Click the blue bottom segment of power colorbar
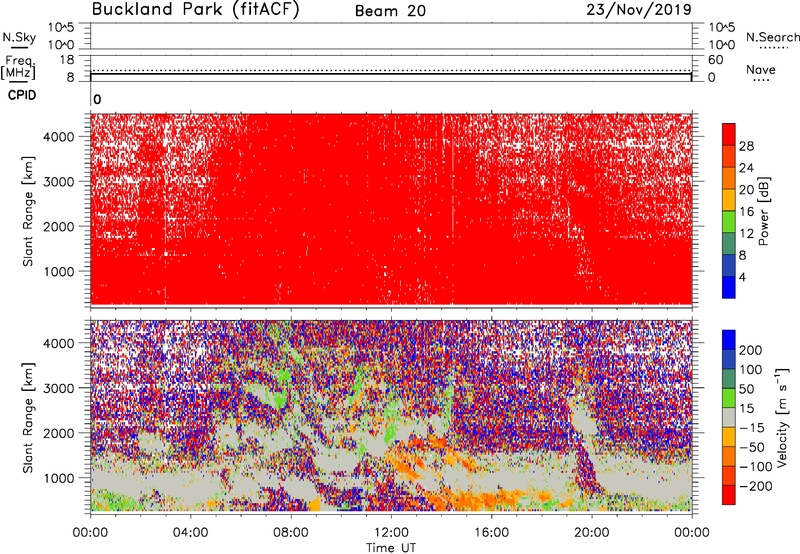800x554 pixels. coord(729,287)
